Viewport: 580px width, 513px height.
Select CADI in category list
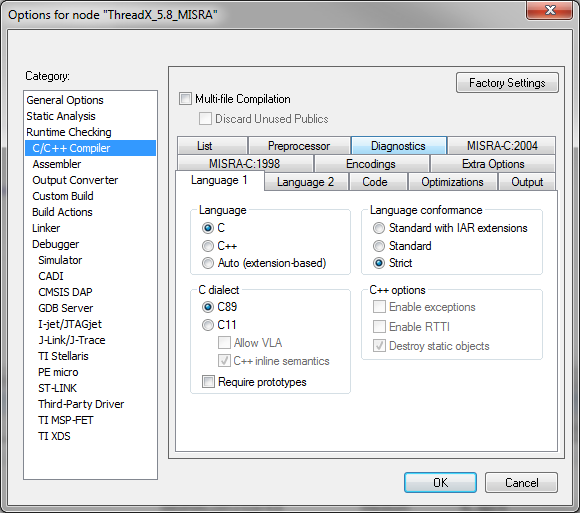tap(90, 276)
